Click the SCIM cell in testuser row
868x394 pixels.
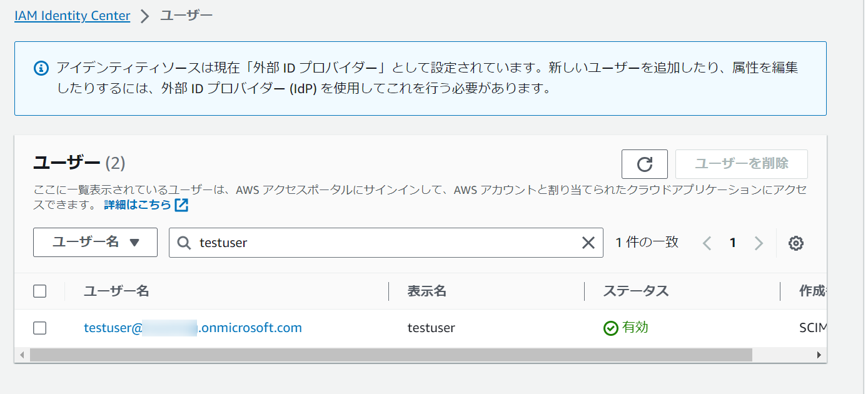coord(813,328)
